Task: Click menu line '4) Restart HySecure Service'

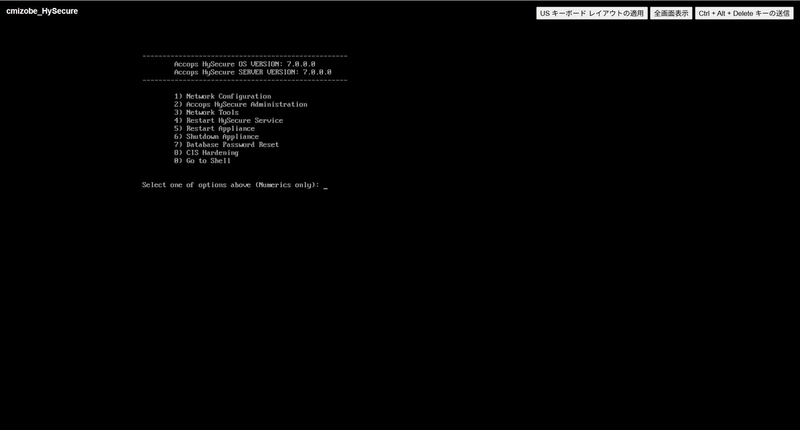Action: (228, 121)
